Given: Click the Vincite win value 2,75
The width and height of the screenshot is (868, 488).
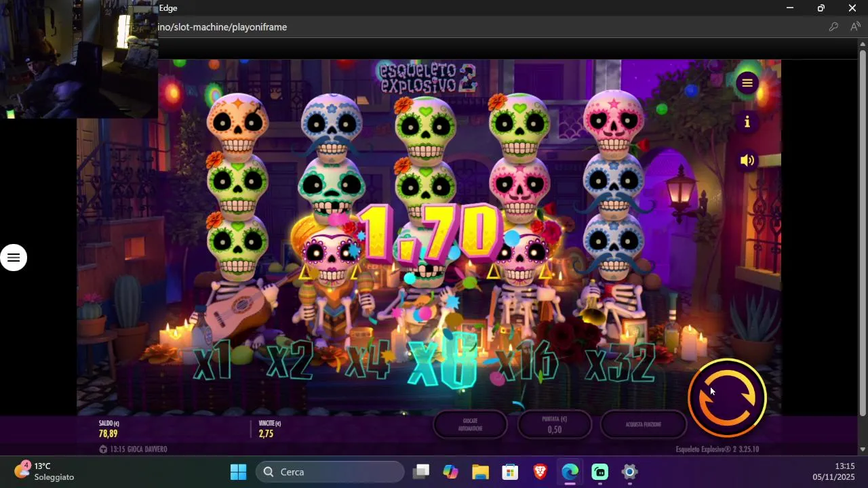Looking at the screenshot, I should coord(266,434).
